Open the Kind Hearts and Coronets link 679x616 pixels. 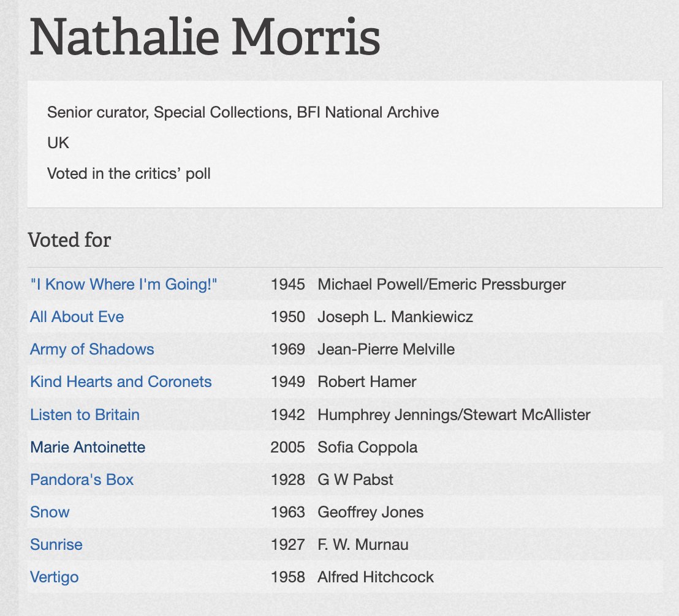point(121,381)
